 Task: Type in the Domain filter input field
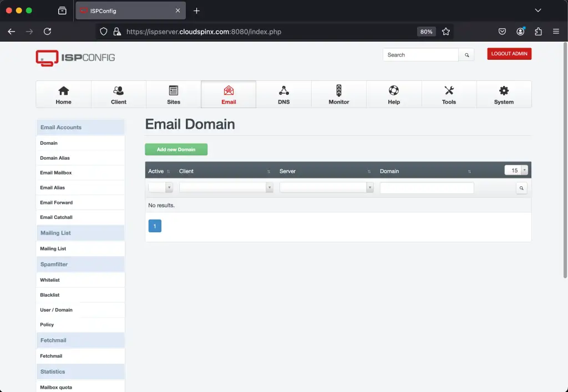tap(427, 187)
